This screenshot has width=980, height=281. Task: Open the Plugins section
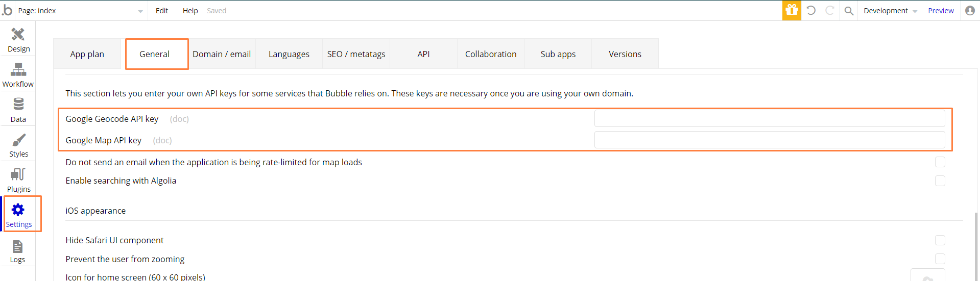tap(18, 180)
